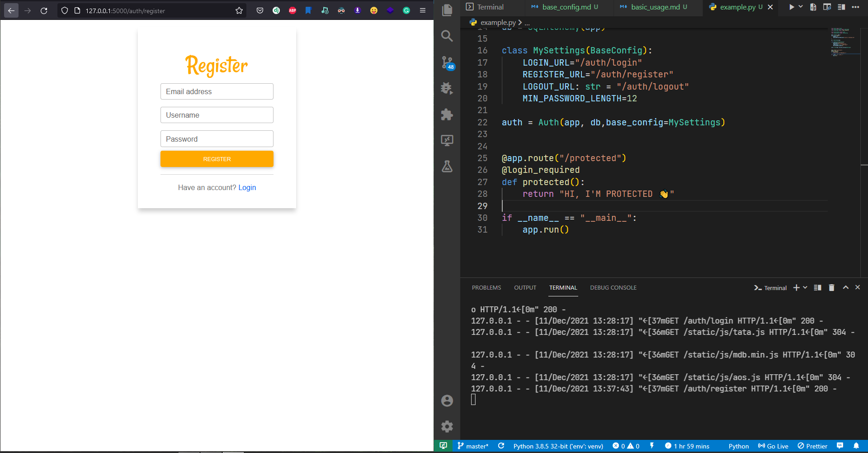Click Prettier in status bar
This screenshot has height=453, width=868.
(812, 446)
